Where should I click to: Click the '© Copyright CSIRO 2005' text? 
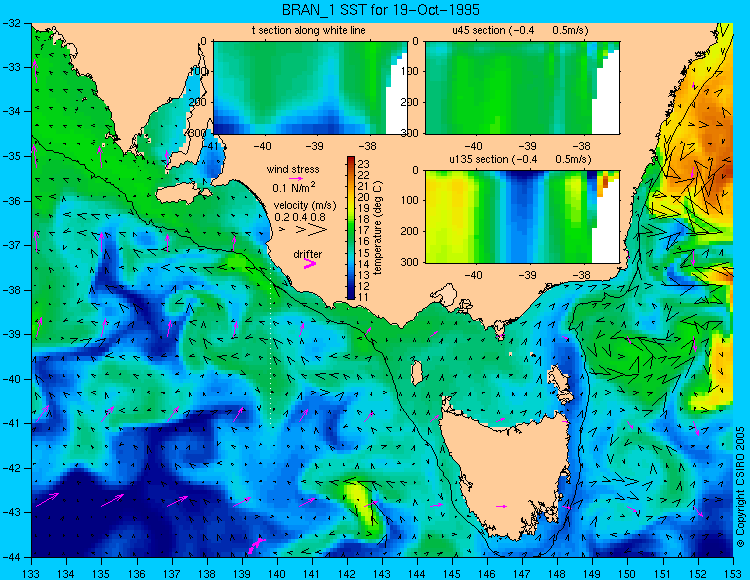740,488
